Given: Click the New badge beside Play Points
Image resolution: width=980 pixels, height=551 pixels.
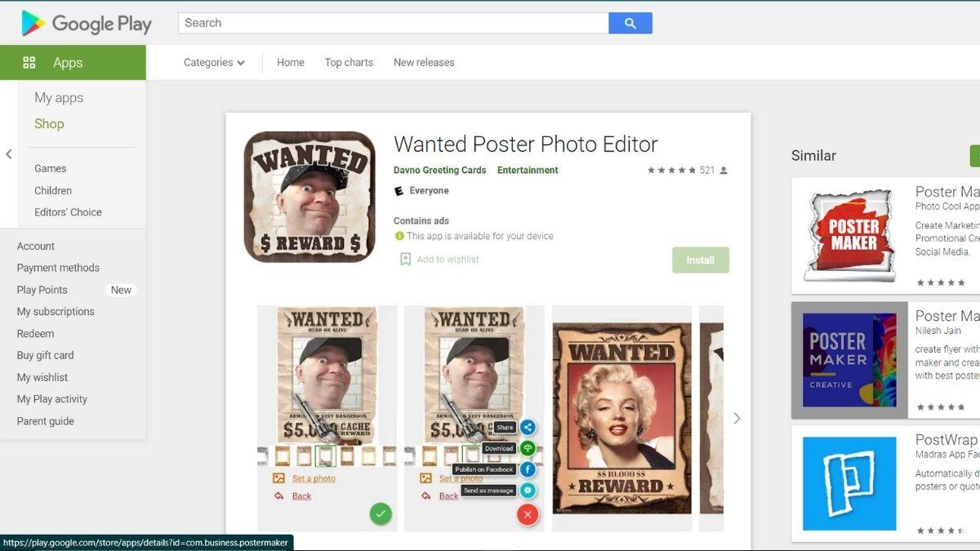Looking at the screenshot, I should point(121,290).
